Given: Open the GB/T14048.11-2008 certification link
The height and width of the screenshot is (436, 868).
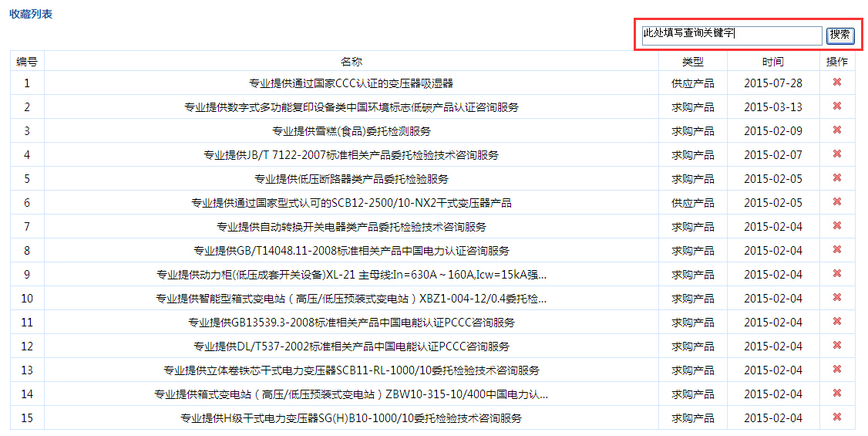Looking at the screenshot, I should click(351, 251).
